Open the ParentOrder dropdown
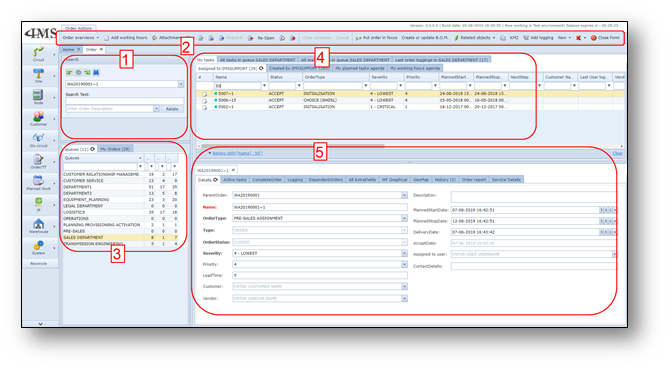 point(404,195)
